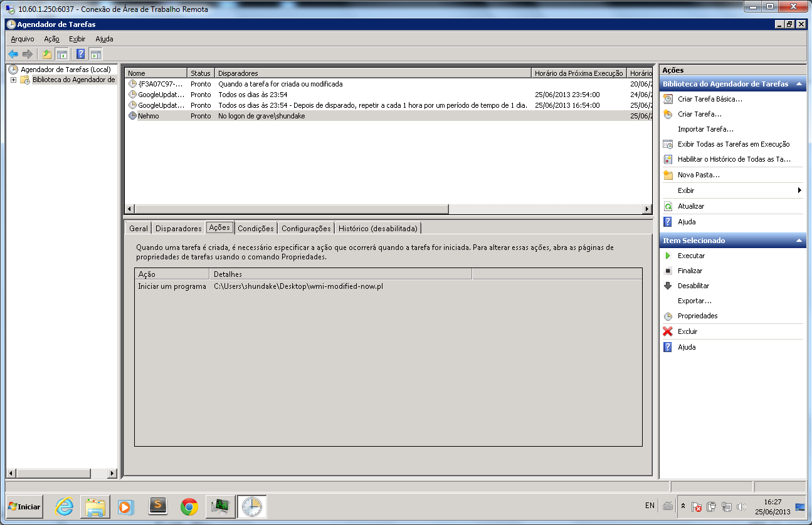Click the task list horizontal scrollbar right arrow
The image size is (812, 525).
648,209
